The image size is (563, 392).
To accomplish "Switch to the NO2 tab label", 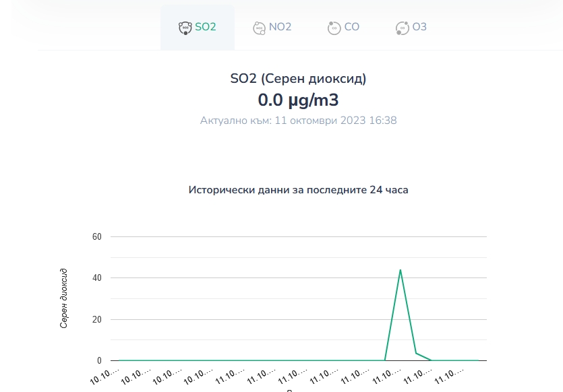I will pyautogui.click(x=280, y=27).
